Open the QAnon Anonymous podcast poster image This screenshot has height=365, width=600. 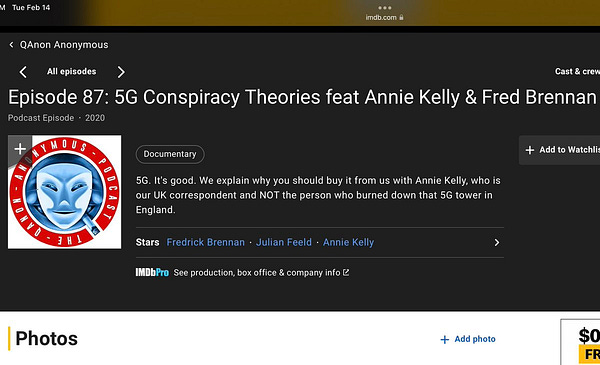65,192
